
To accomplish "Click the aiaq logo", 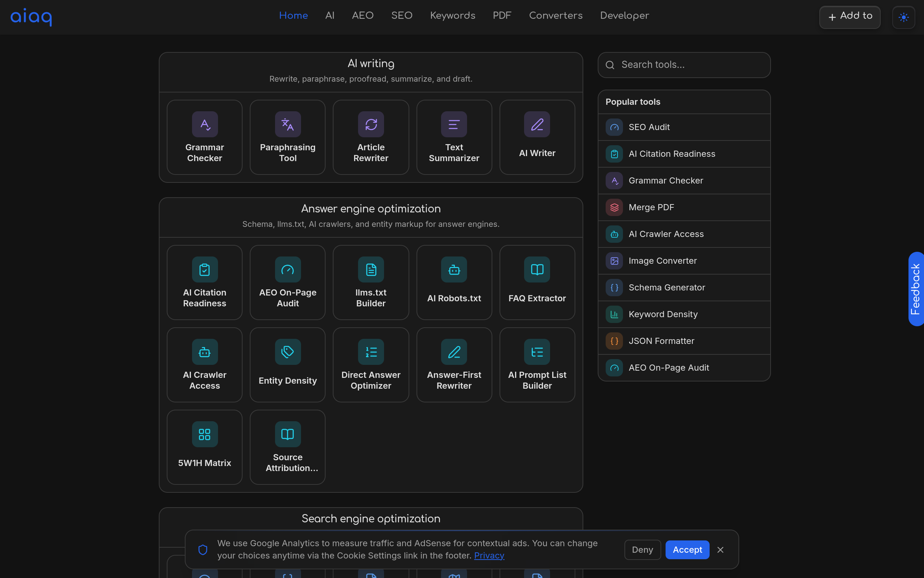I will pyautogui.click(x=31, y=17).
